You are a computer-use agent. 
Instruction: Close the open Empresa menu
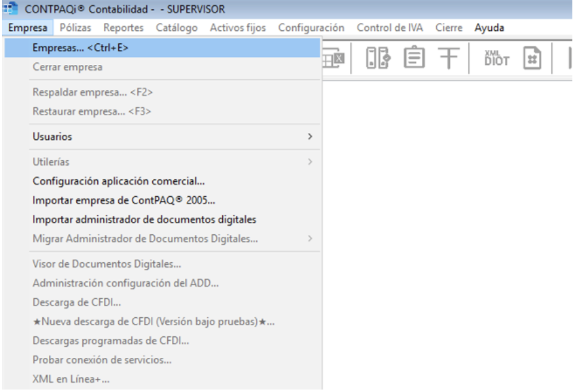[x=28, y=28]
